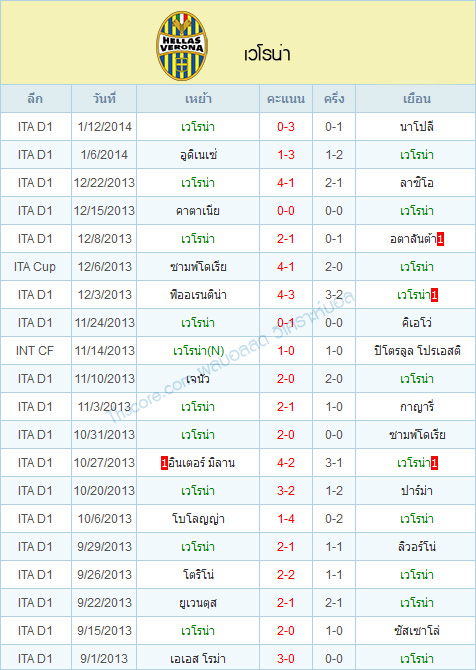Open away team ปิโตรลูล โปรเอสติ
The width and height of the screenshot is (476, 670).
[x=417, y=351]
